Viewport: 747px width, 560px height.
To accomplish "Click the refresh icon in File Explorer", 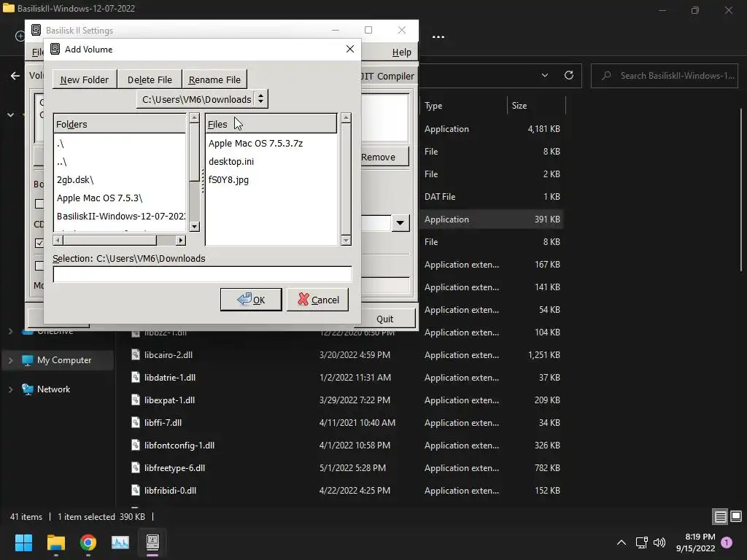I will [x=569, y=75].
